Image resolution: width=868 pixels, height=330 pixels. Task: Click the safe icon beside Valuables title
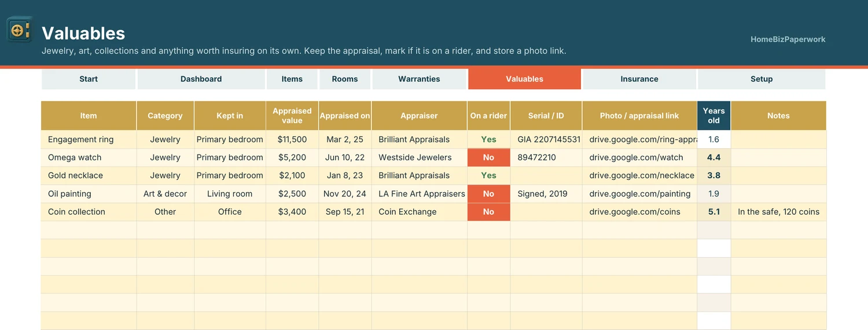pos(19,30)
